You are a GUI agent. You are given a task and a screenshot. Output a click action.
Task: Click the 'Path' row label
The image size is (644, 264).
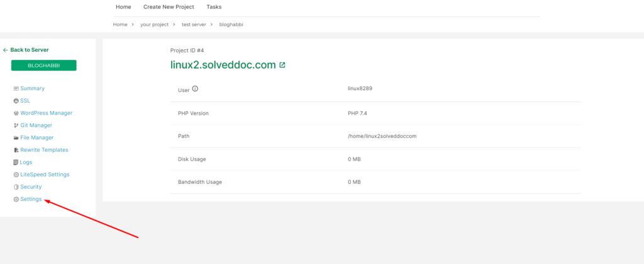point(184,136)
